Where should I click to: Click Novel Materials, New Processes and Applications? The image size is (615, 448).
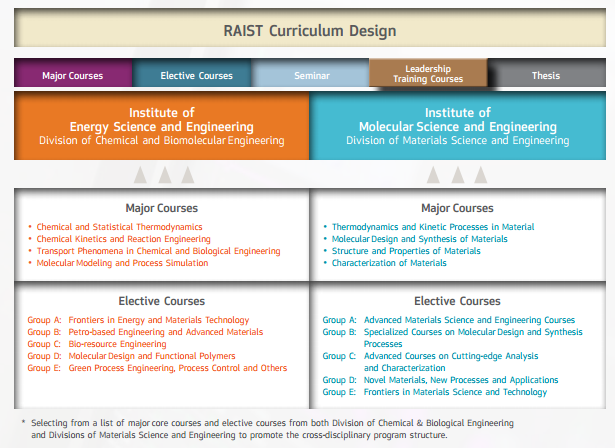pyautogui.click(x=461, y=380)
